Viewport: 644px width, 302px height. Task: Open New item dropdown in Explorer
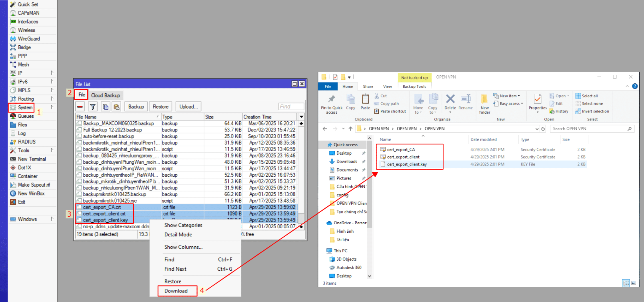[x=507, y=96]
